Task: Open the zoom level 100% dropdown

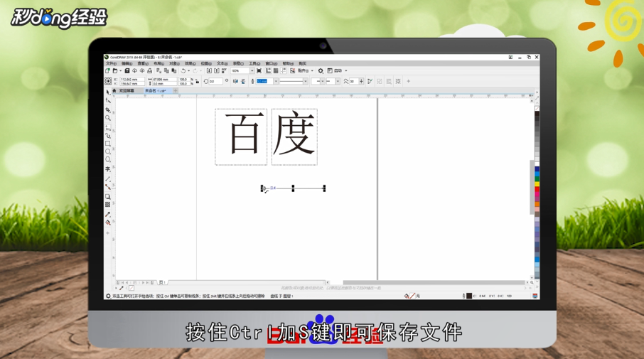Action: (252, 70)
